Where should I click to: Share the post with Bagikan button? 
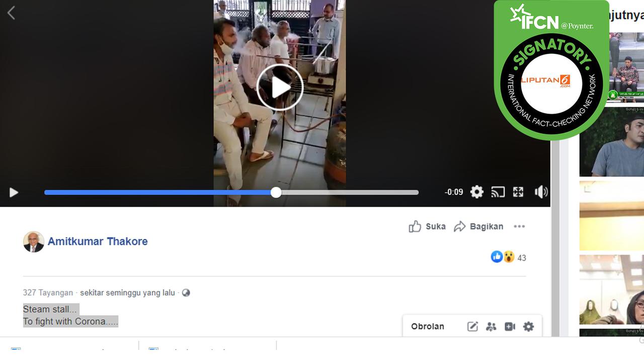pyautogui.click(x=478, y=226)
